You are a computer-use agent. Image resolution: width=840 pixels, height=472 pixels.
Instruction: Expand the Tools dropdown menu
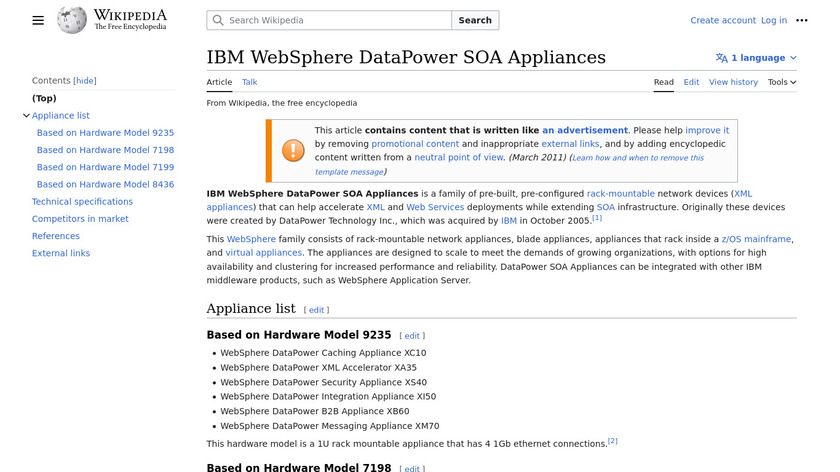point(782,82)
